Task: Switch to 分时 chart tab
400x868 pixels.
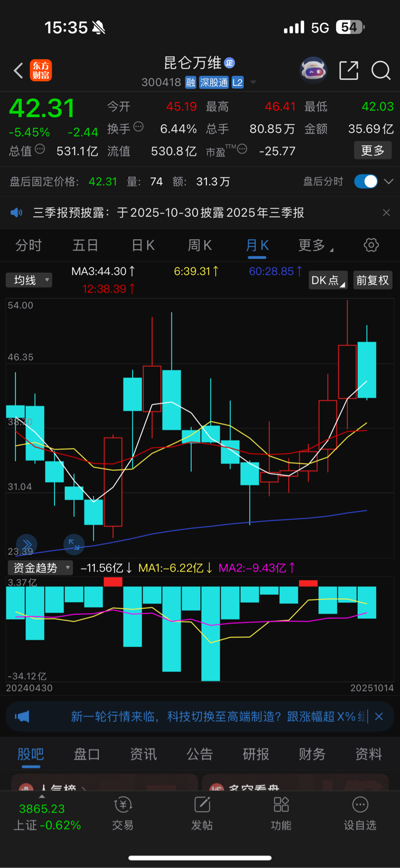Action: (28, 246)
